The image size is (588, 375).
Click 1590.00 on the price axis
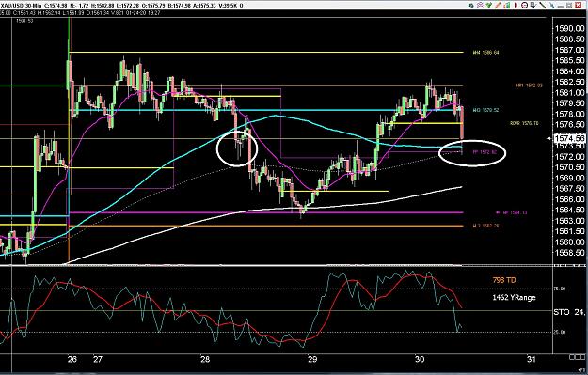coord(569,28)
